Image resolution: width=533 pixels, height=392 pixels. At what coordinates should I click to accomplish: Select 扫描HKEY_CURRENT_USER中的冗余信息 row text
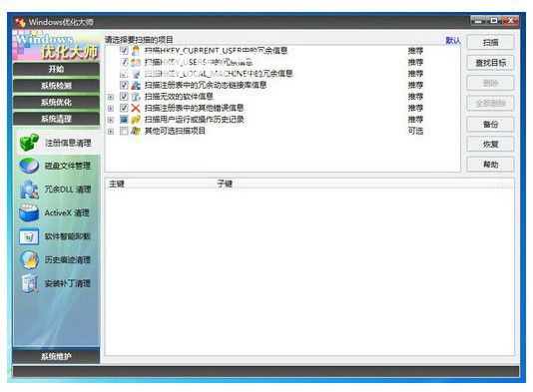[x=216, y=51]
